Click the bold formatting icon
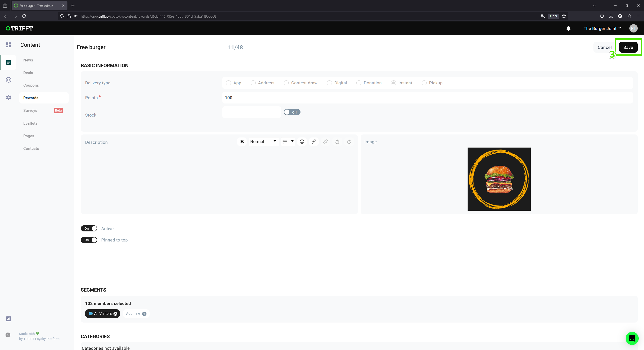 (x=242, y=142)
